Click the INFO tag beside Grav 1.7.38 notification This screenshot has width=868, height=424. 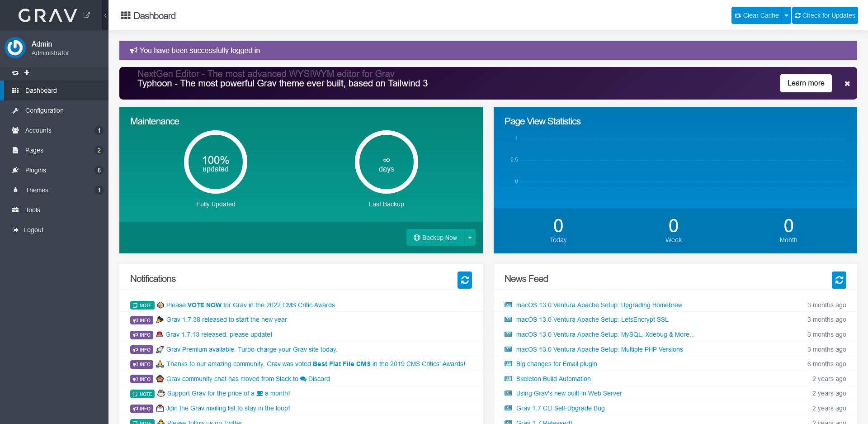pos(142,320)
